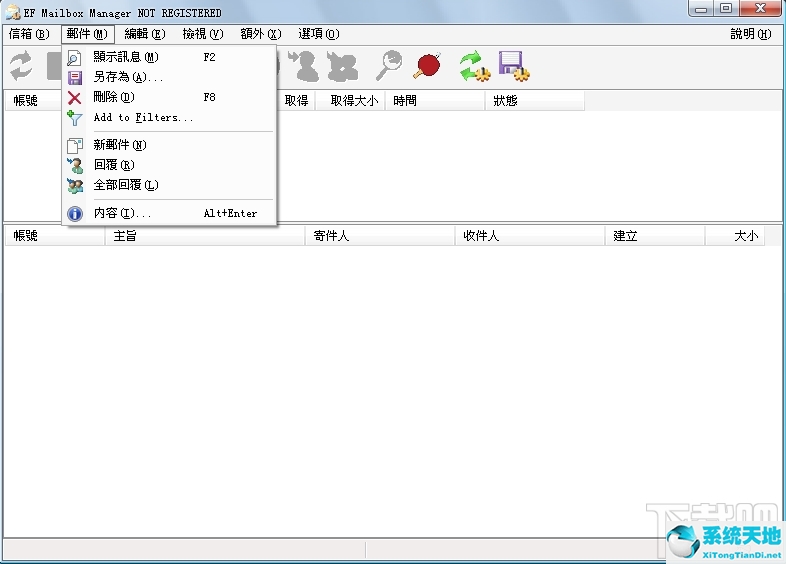This screenshot has width=786, height=564.
Task: Choose 回覆(R) menu entry
Action: [169, 165]
